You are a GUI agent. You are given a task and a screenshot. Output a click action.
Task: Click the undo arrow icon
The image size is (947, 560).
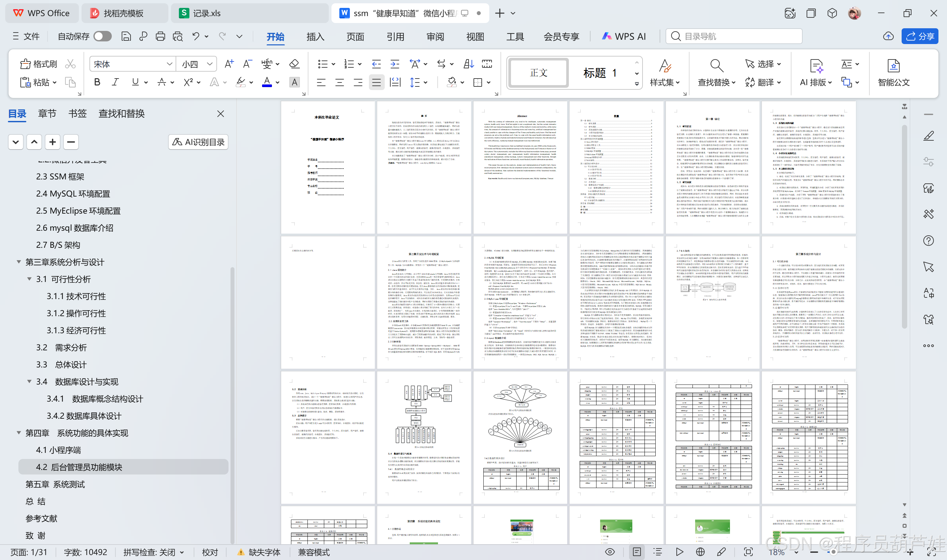196,36
